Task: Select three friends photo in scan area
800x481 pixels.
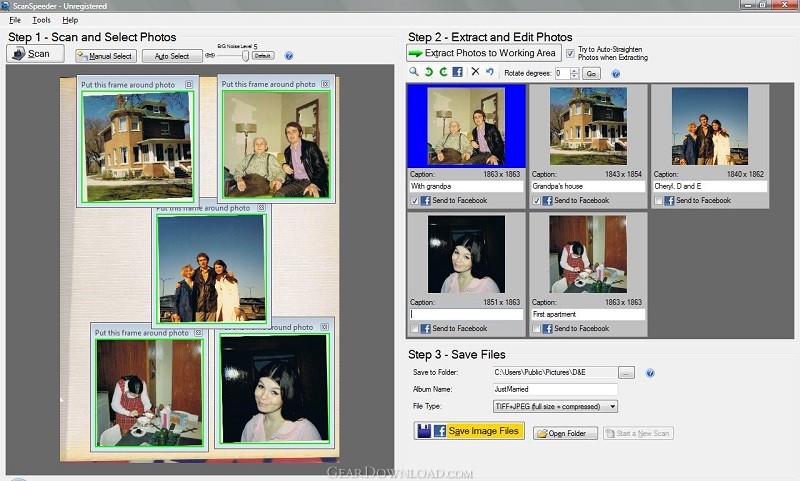Action: [x=211, y=268]
